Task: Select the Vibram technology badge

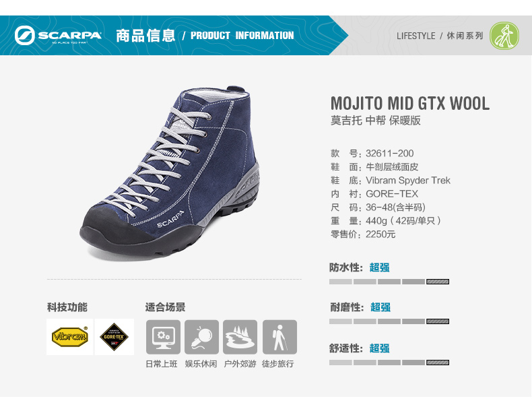Action: pyautogui.click(x=69, y=337)
